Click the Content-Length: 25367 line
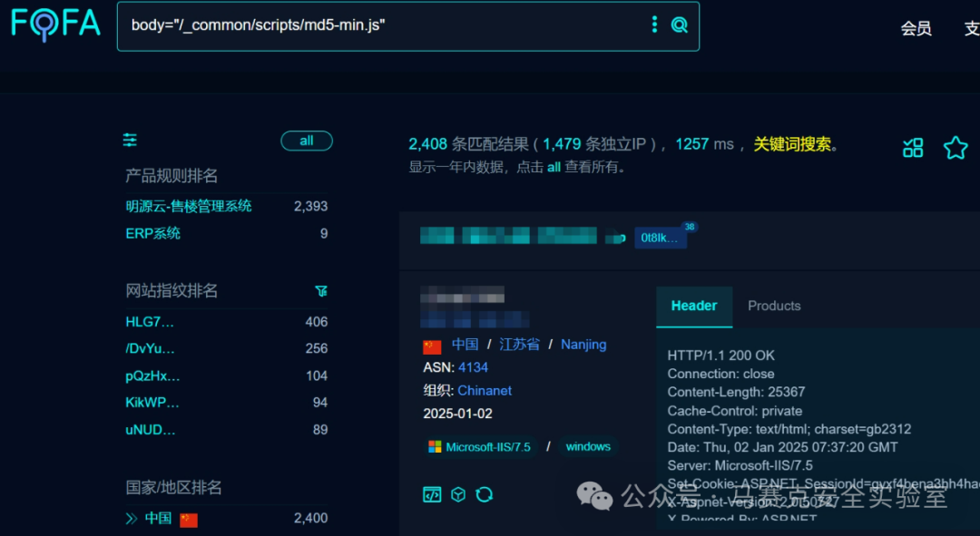The height and width of the screenshot is (536, 980). tap(736, 393)
